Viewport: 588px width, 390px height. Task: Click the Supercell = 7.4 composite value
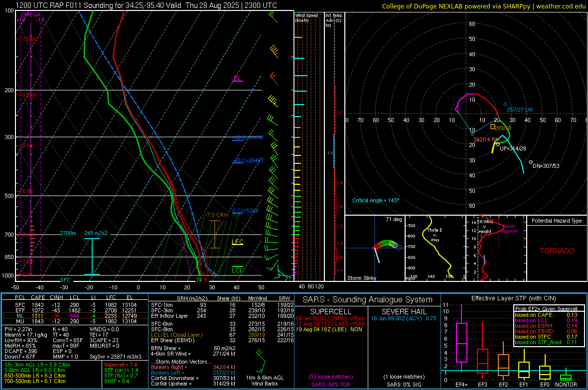click(x=121, y=365)
